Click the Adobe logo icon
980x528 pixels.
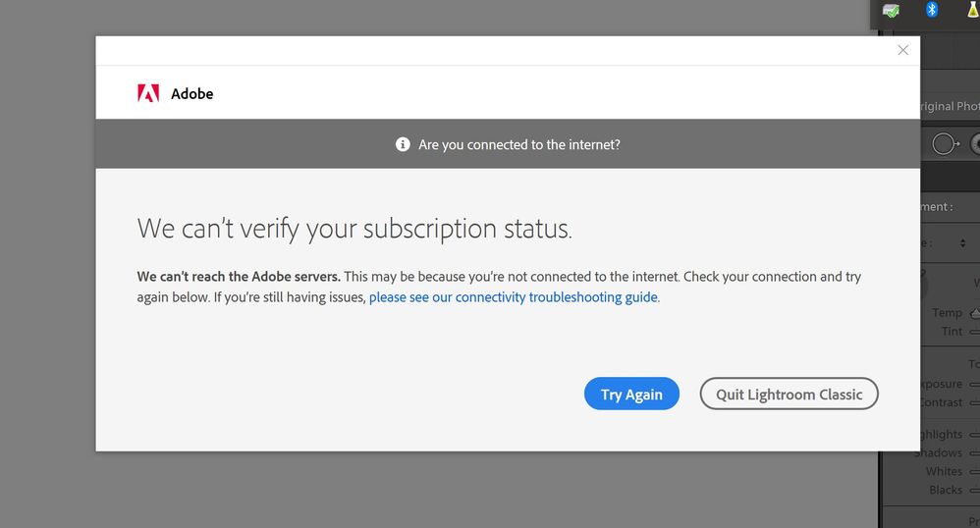point(148,94)
